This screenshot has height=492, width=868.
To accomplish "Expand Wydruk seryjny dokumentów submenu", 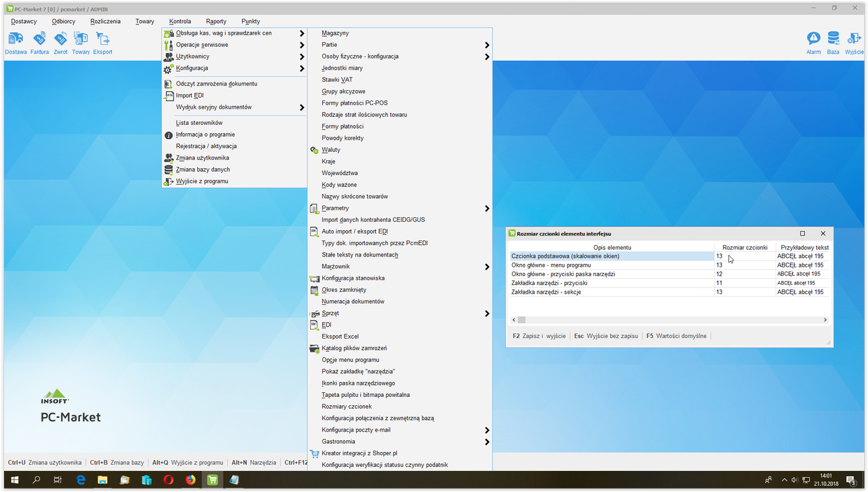I will coord(234,107).
